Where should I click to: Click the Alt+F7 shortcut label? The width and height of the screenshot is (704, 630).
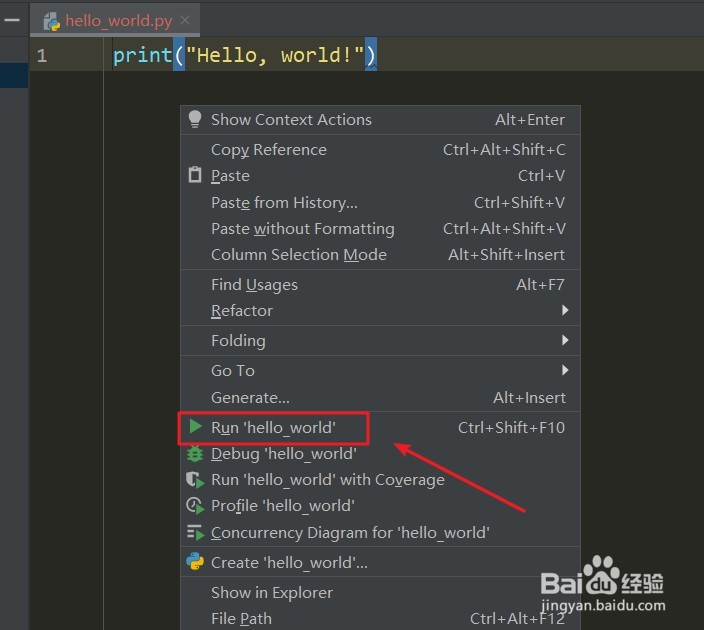(x=540, y=285)
